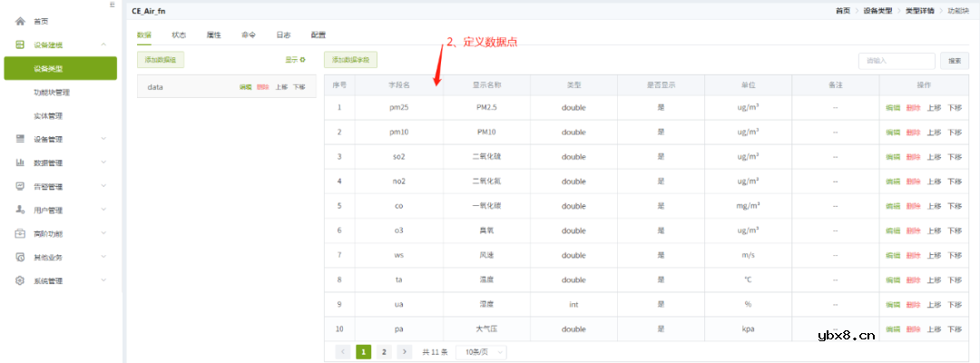Expand the 数据管理 menu
The image size is (980, 363).
tap(103, 162)
